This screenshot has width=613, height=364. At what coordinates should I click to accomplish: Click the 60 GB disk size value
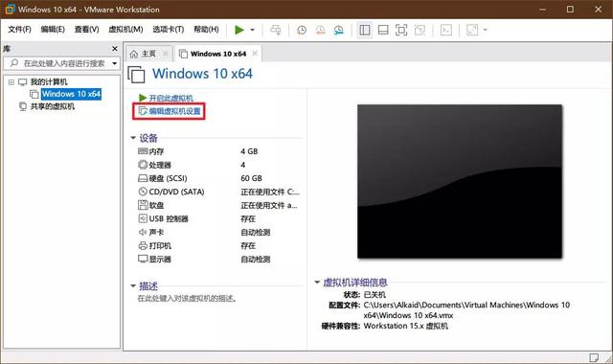pyautogui.click(x=251, y=178)
